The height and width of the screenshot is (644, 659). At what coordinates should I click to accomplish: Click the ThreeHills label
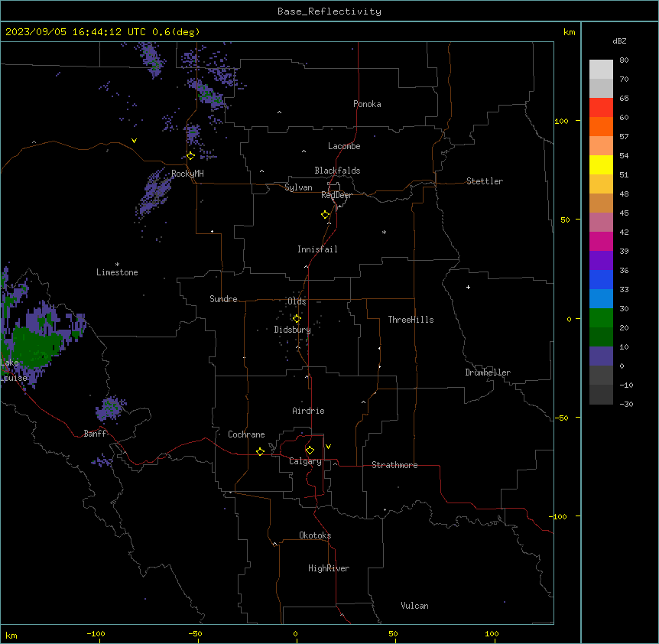coord(411,320)
